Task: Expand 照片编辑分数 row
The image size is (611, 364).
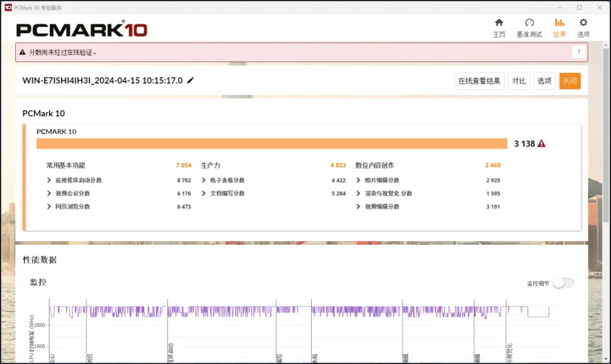Action: click(x=358, y=180)
